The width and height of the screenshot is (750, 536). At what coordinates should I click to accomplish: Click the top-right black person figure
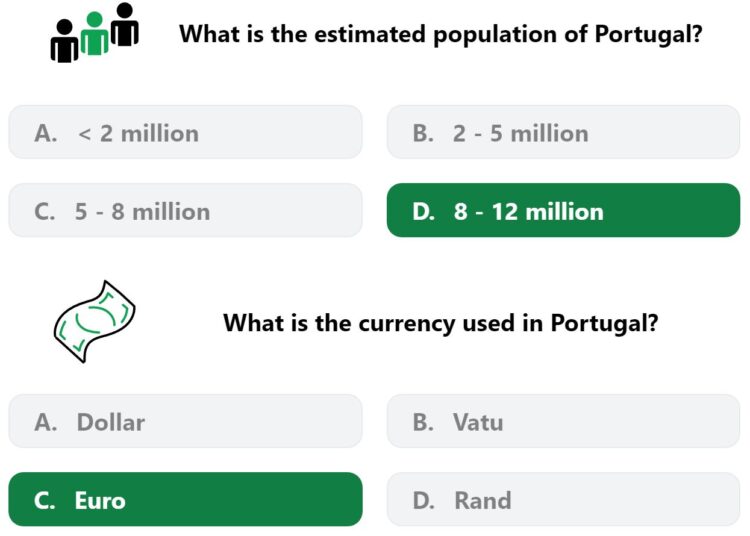pos(125,24)
